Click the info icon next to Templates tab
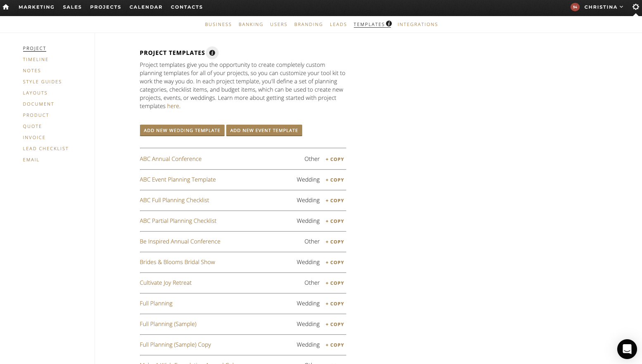Viewport: 642px width, 364px height. [389, 24]
